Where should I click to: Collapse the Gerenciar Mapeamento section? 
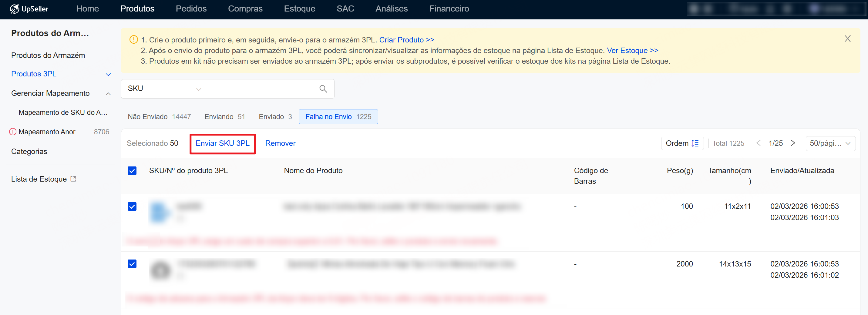pyautogui.click(x=108, y=94)
